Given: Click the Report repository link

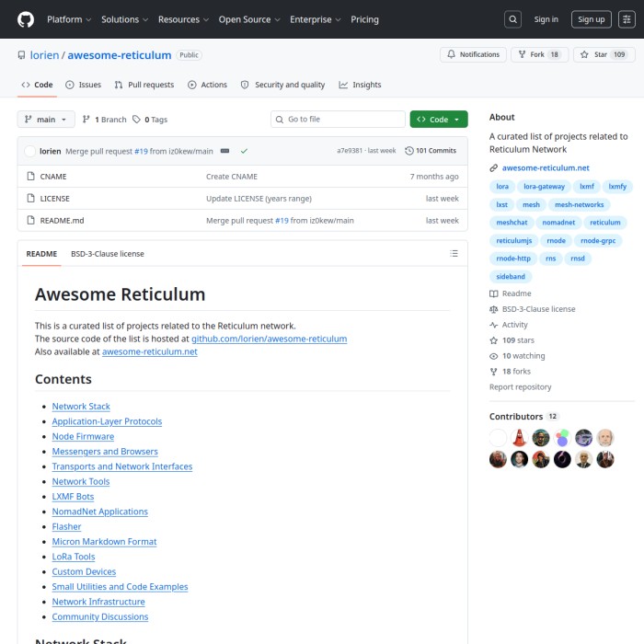Looking at the screenshot, I should coord(520,387).
